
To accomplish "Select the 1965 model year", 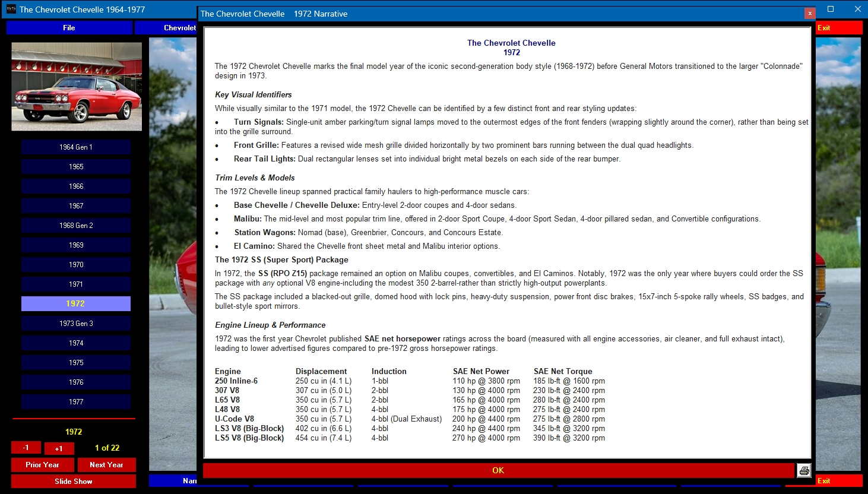I will pyautogui.click(x=76, y=167).
